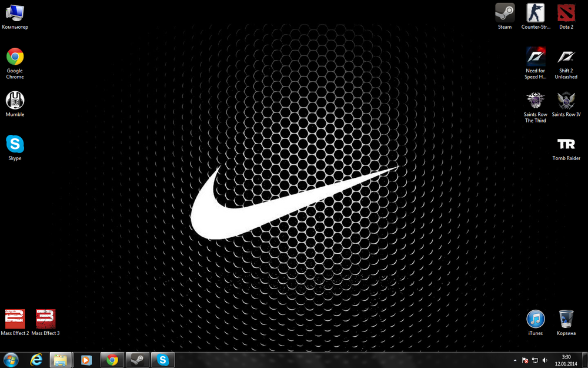Open the Windows Start menu
Viewport: 588px width, 368px height.
click(11, 360)
